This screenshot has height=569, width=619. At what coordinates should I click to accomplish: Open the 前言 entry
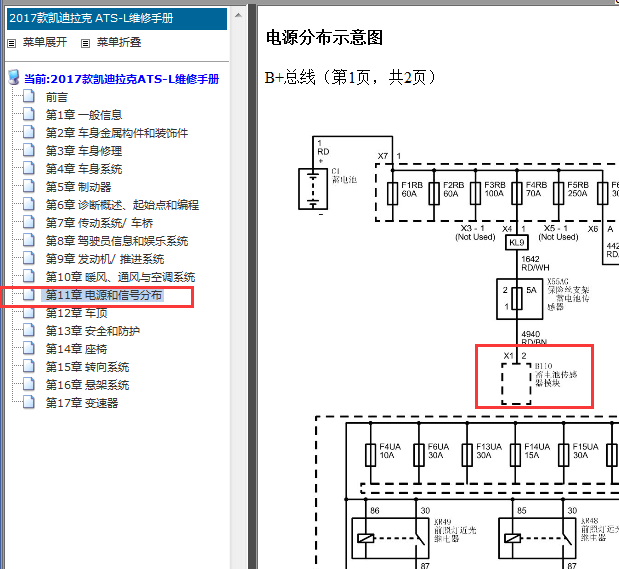tap(56, 97)
